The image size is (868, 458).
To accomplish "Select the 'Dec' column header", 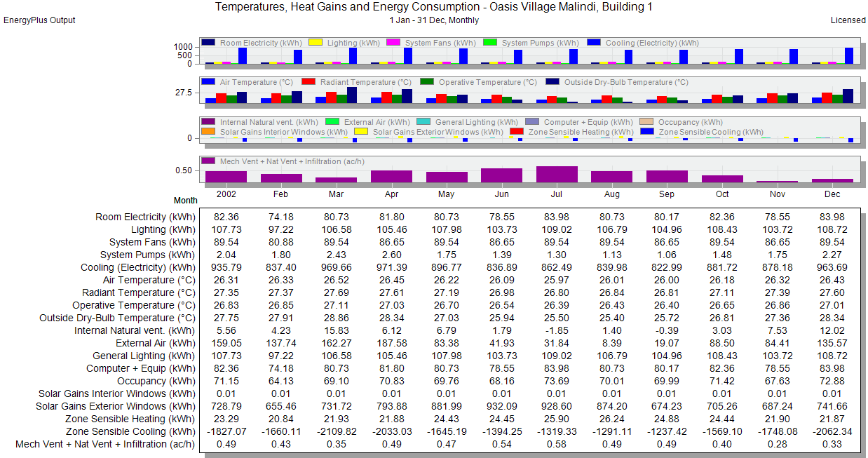I will 832,194.
